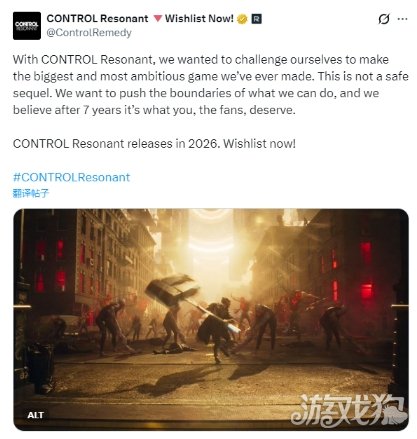
Task: Click the hammer-wielding character in the image
Action: tap(217, 328)
